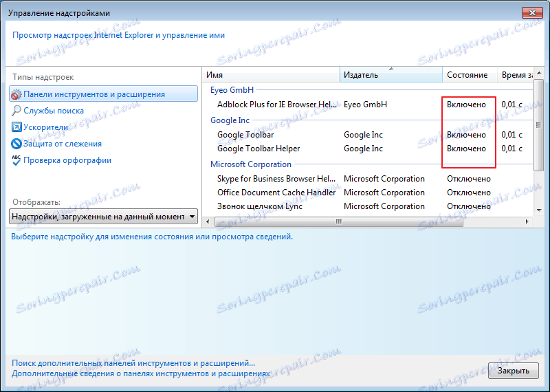Click the 'Закрыть' button
The height and width of the screenshot is (392, 550).
pos(513,371)
